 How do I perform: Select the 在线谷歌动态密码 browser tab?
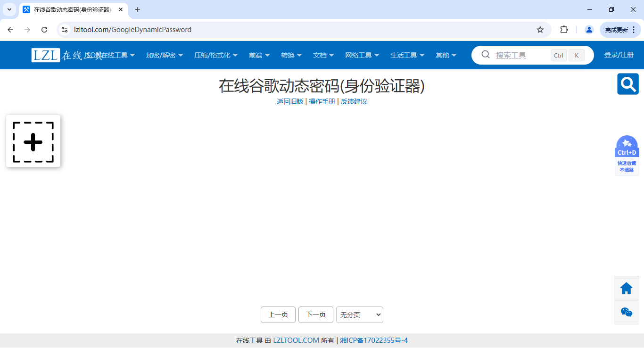click(73, 9)
